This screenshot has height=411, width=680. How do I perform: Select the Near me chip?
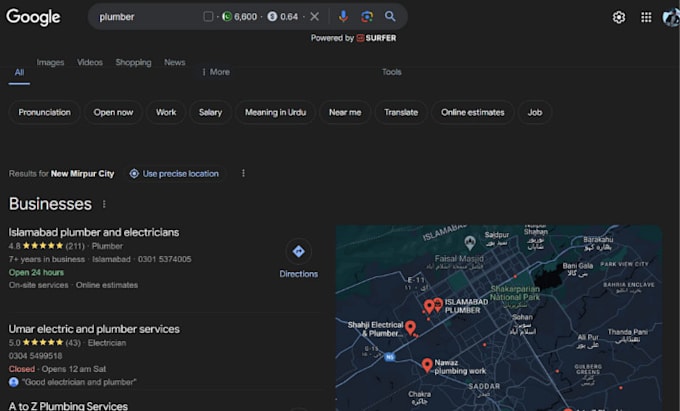pos(345,112)
